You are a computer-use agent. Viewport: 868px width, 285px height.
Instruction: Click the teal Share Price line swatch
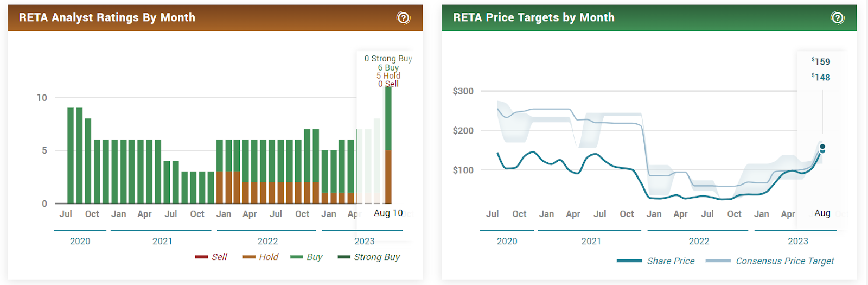[629, 261]
